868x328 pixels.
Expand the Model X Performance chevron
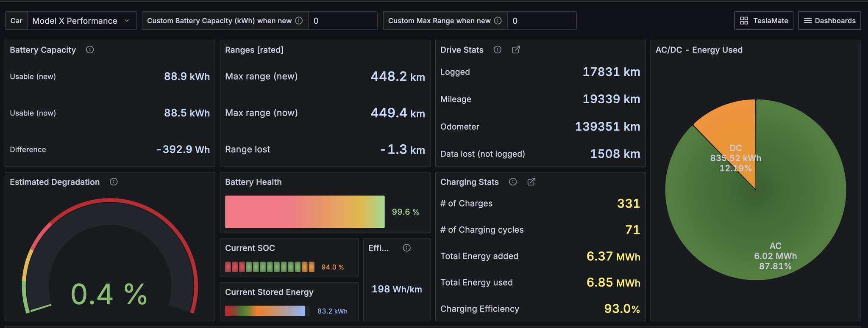coord(127,21)
